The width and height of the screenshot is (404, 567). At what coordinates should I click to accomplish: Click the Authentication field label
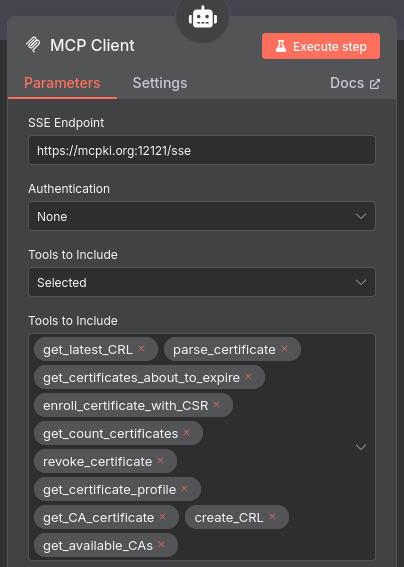[69, 189]
